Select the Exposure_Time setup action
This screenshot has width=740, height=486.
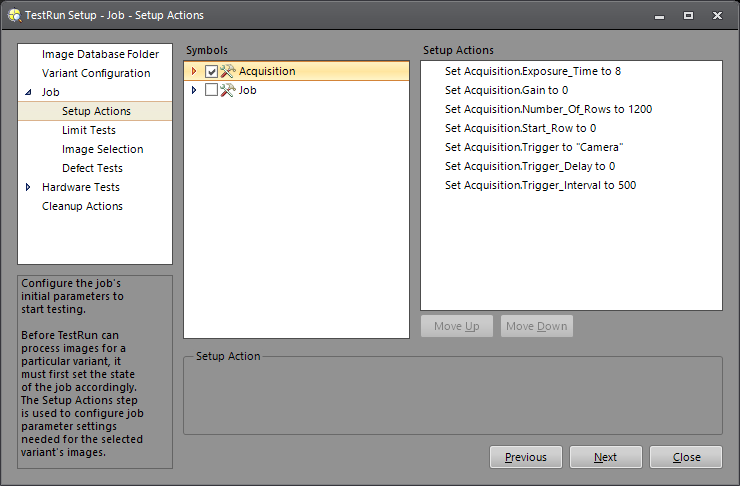(533, 72)
